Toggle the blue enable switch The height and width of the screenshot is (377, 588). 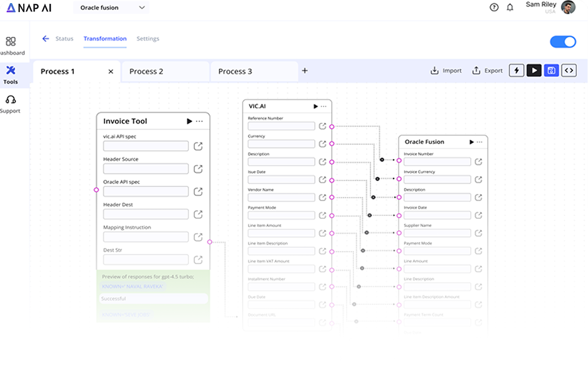(x=563, y=41)
